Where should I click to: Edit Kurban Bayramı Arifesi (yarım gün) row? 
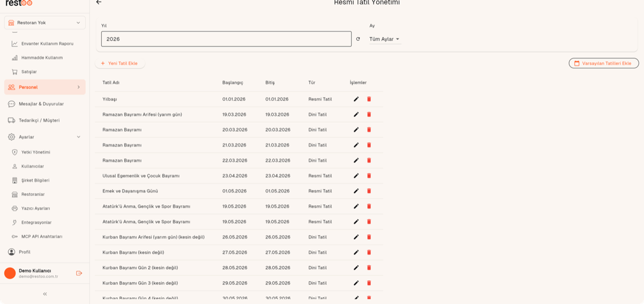point(356,237)
